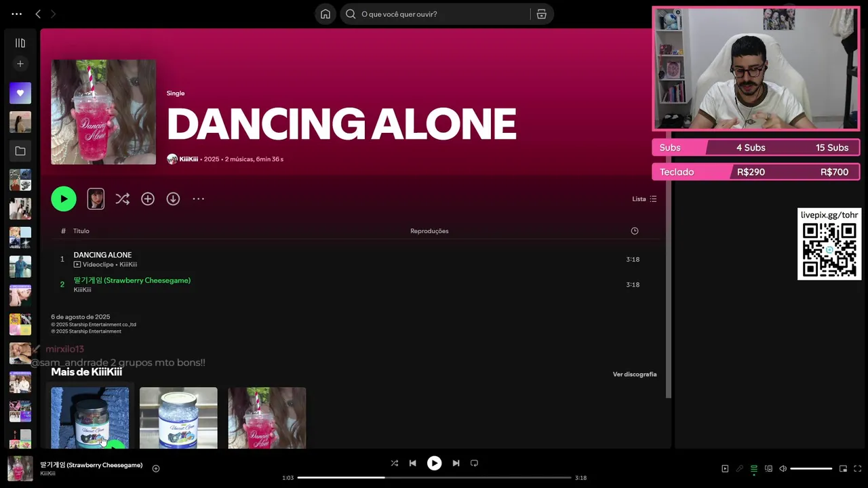Open the Now Playing view icon
Image resolution: width=868 pixels, height=488 pixels.
point(725,468)
